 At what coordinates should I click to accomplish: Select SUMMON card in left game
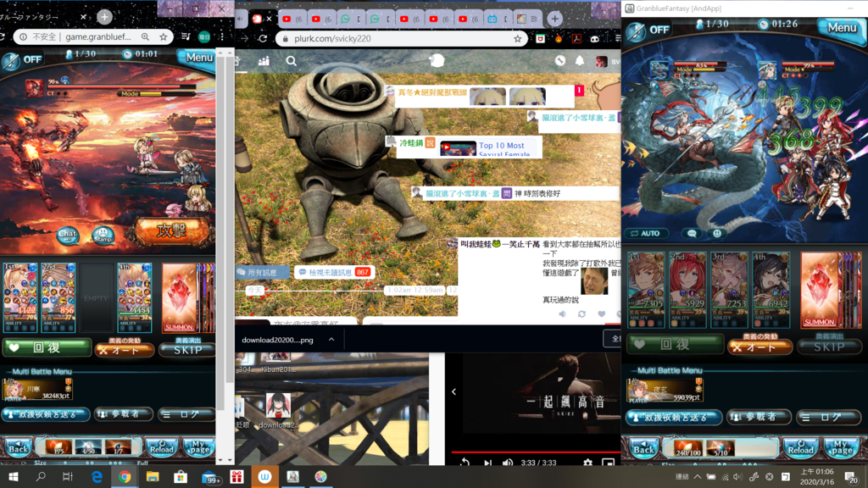click(180, 297)
